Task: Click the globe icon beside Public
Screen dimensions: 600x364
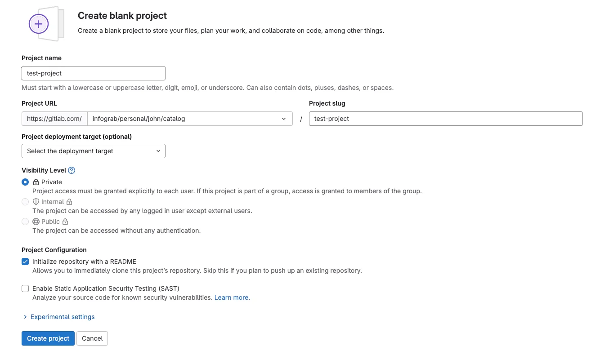Action: (x=36, y=222)
